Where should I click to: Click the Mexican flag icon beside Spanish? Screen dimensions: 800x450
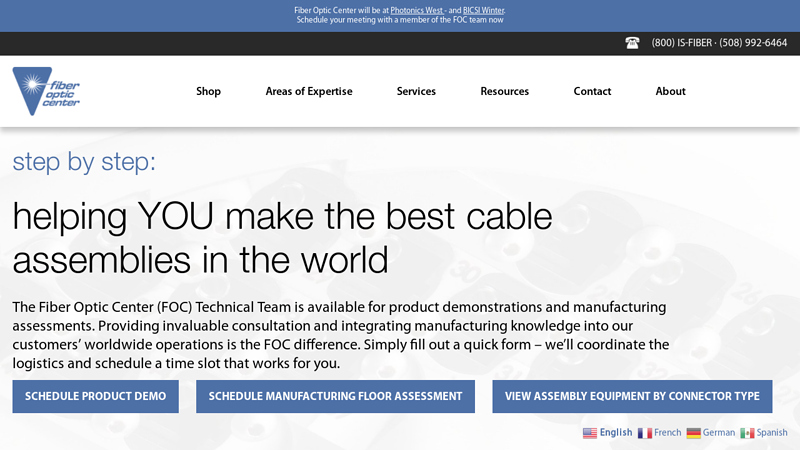(747, 433)
